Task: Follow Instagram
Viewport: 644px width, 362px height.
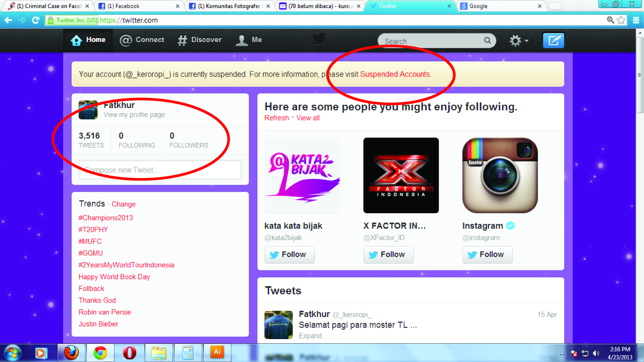Action: click(487, 255)
